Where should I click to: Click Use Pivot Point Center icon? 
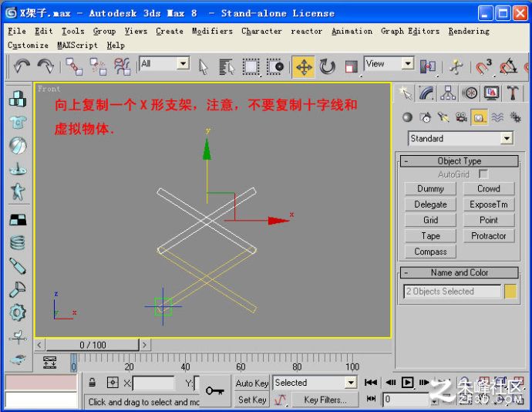coord(428,66)
